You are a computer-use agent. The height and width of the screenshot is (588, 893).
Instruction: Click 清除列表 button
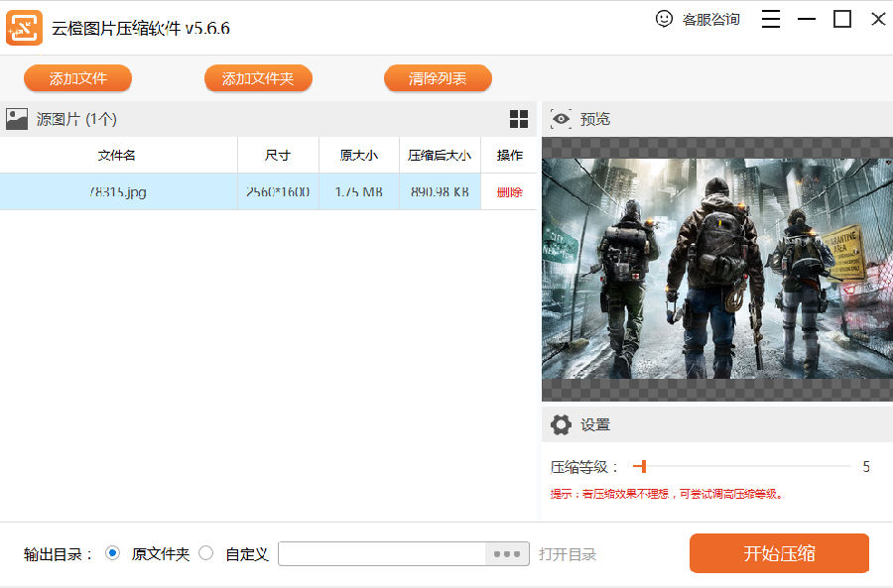pos(438,78)
